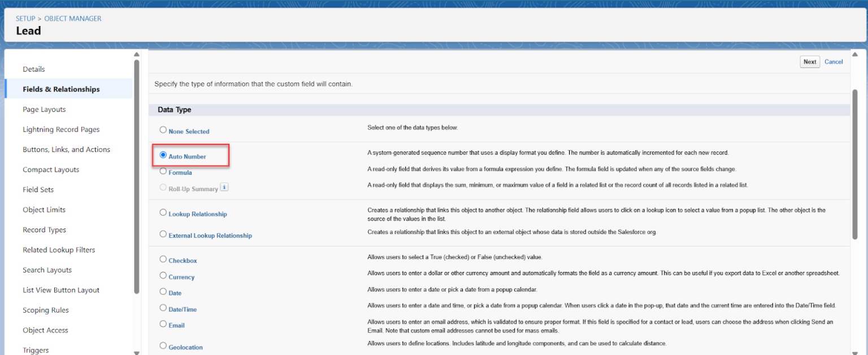Pick the Currency data type
Viewport: 868px width, 355px height.
click(x=163, y=276)
